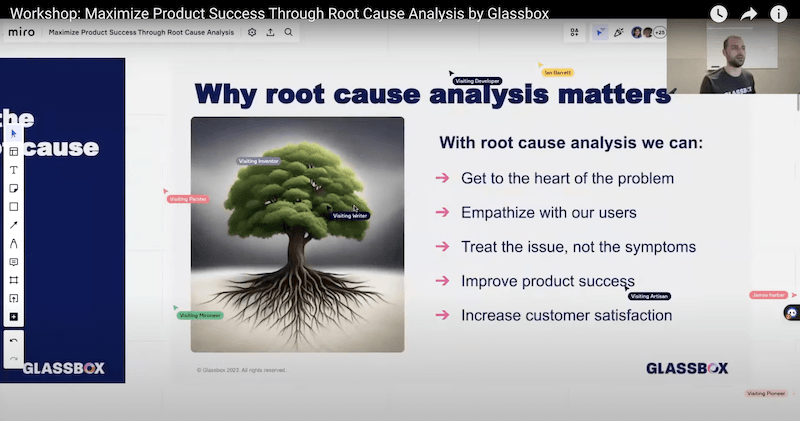This screenshot has height=421, width=800.
Task: Open the video info button
Action: (778, 14)
